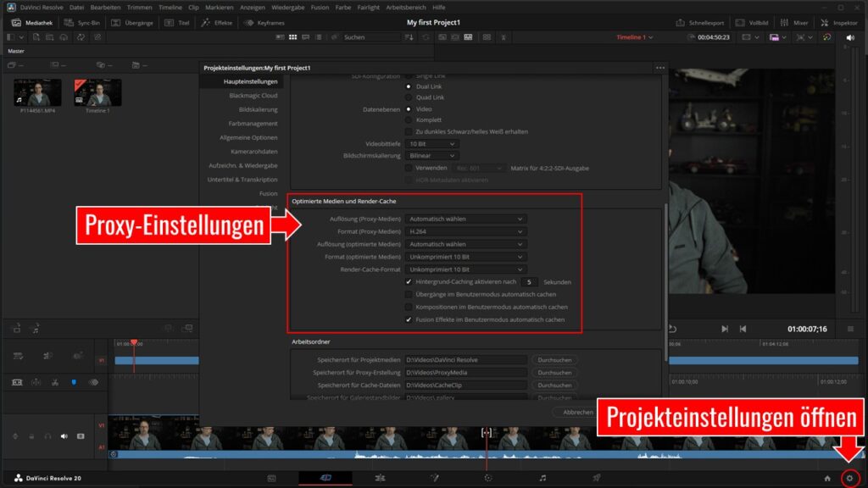Click Durchsuchen for Speicherort für Proxy-Erstellung
Screen dimensions: 868x488
(555, 372)
